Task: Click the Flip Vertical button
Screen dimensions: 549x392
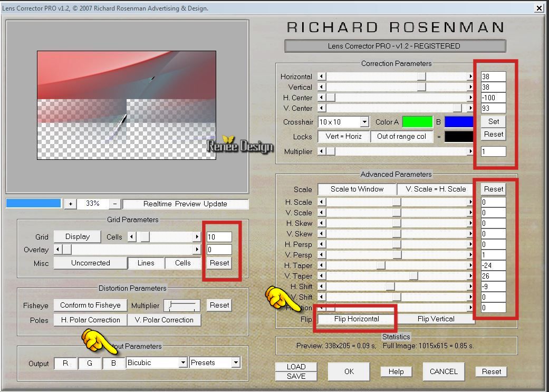Action: (436, 319)
